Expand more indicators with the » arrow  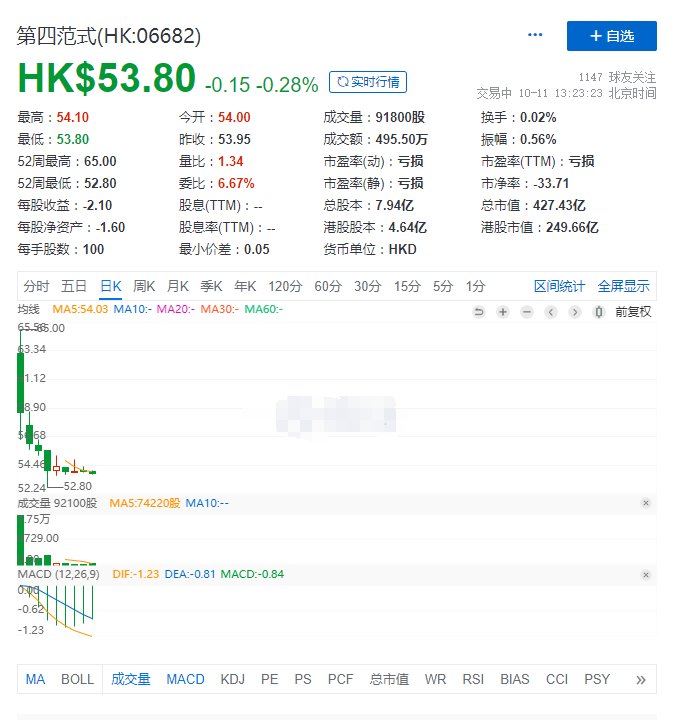[641, 680]
